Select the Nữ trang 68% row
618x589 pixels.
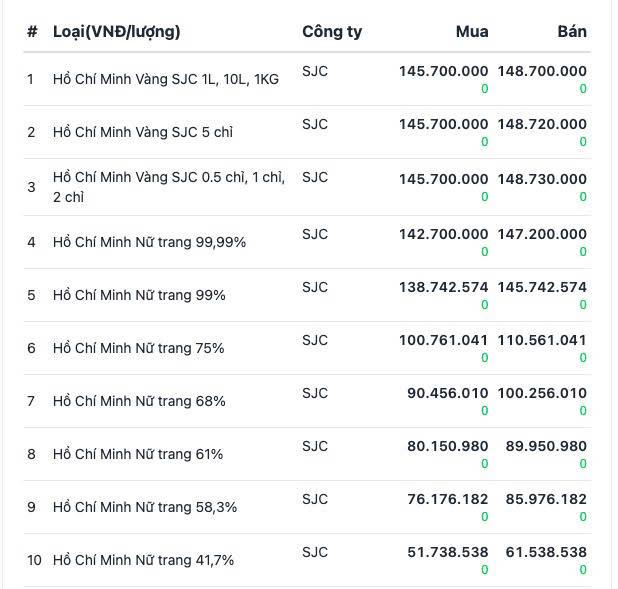[307, 401]
